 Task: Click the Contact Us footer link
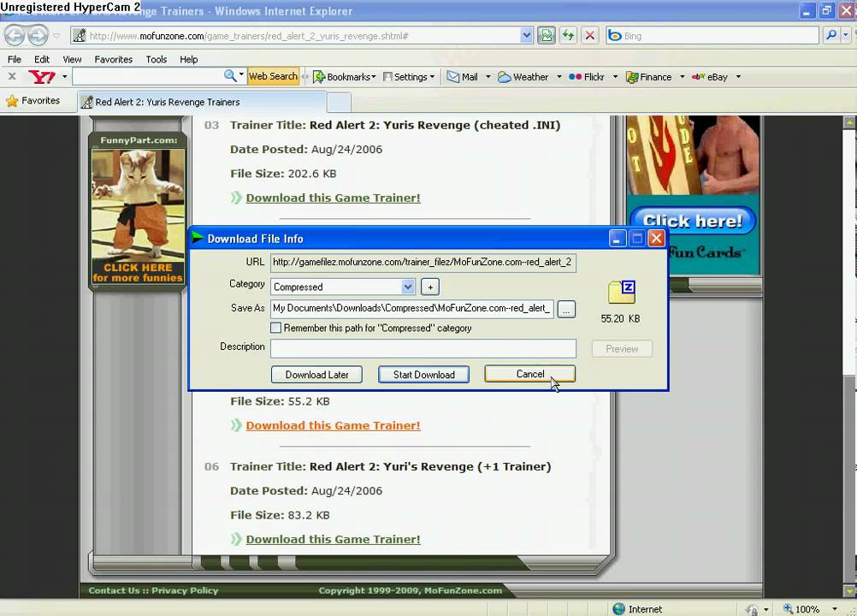[x=115, y=590]
